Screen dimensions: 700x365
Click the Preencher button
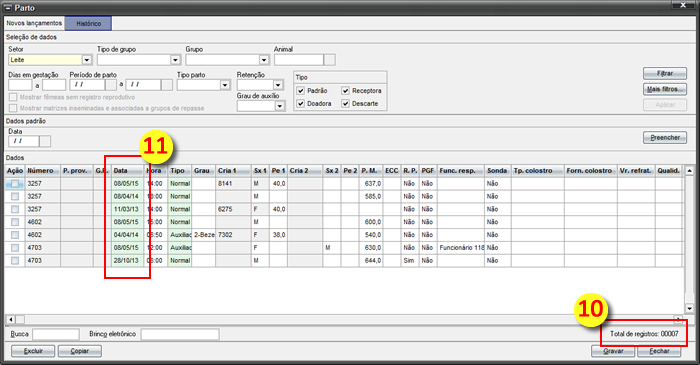tap(665, 137)
